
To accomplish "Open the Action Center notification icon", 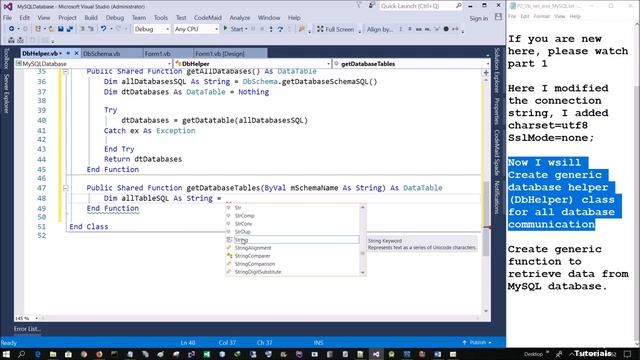I will pos(628,354).
